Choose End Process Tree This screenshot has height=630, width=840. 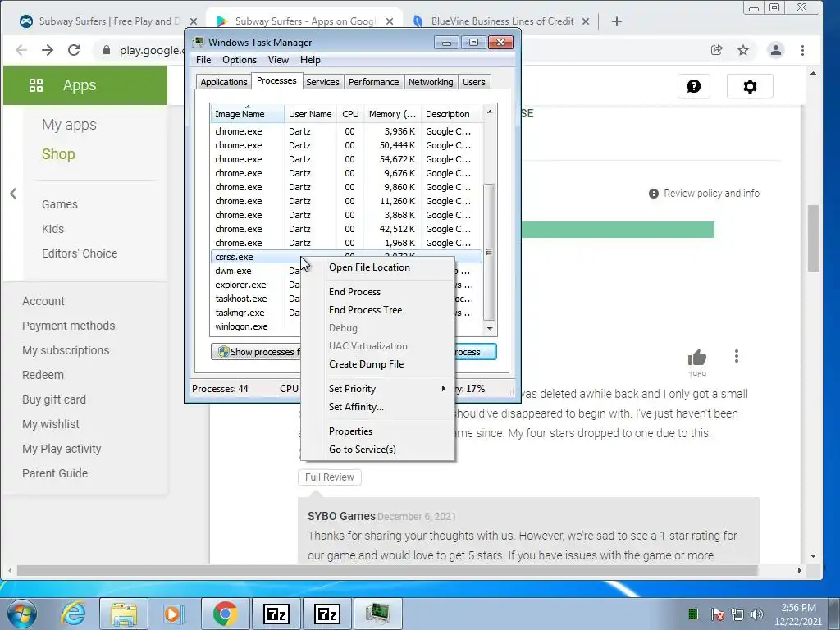point(377,310)
